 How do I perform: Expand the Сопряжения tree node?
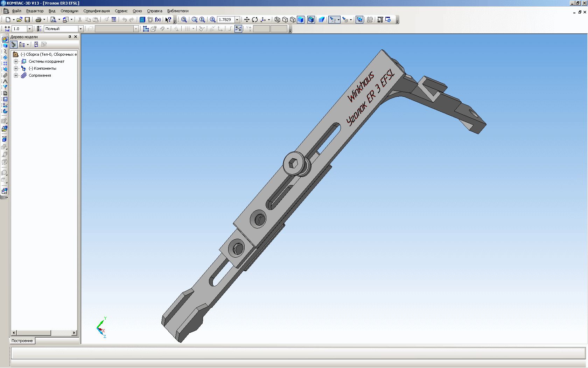[x=16, y=75]
